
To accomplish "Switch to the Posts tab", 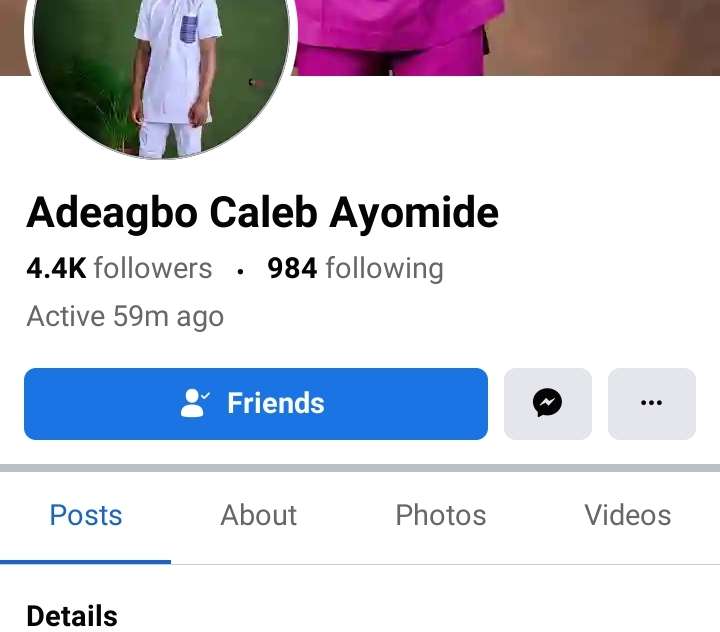I will [x=86, y=515].
